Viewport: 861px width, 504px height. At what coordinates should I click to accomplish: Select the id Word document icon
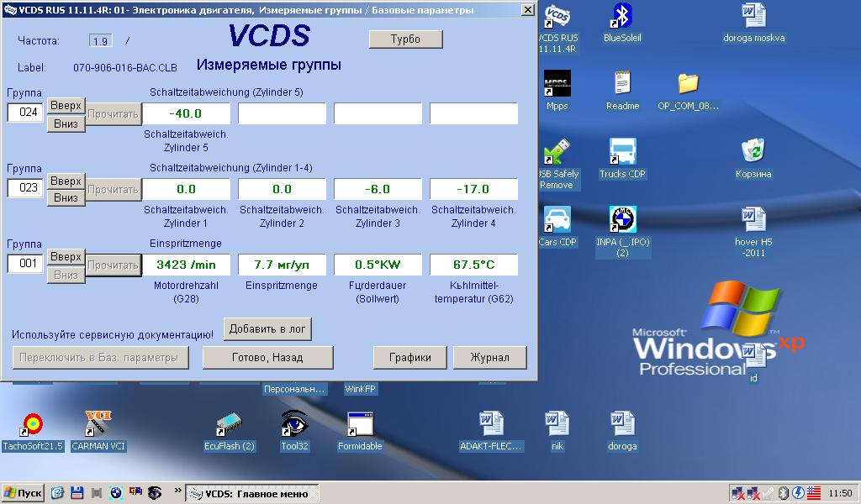coord(753,363)
